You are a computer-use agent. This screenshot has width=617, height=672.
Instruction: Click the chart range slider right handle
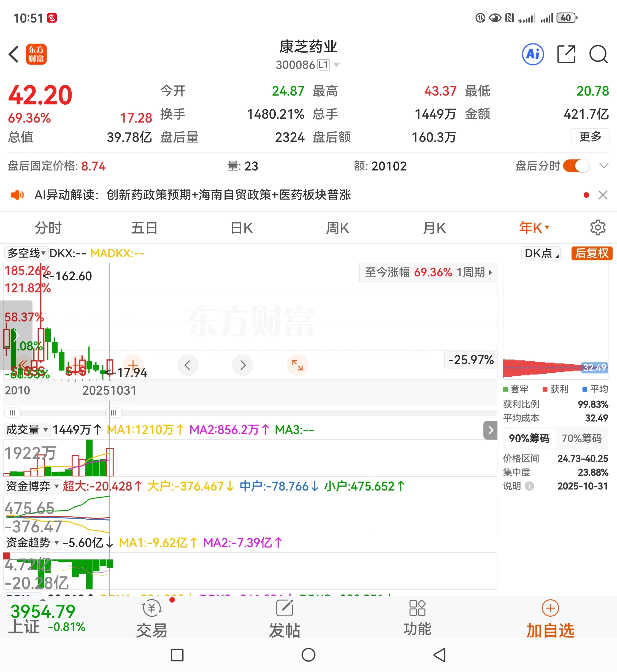coord(113,413)
